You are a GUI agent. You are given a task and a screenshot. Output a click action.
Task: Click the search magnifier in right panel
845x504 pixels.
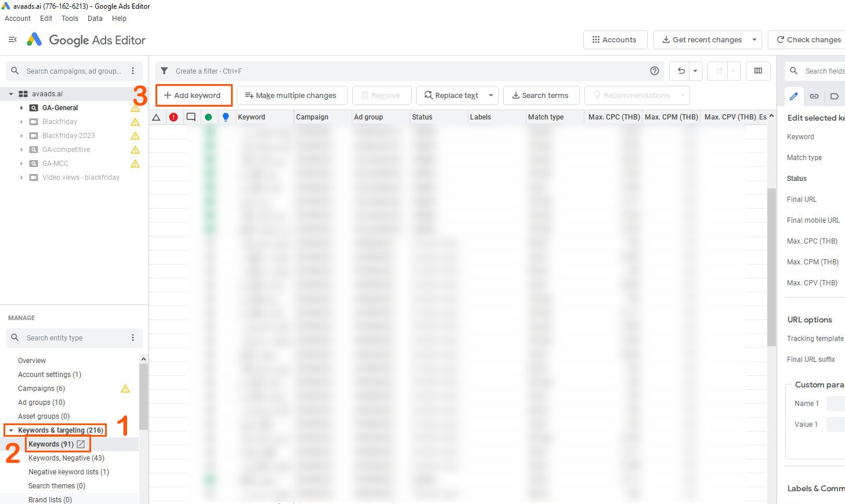pos(793,71)
